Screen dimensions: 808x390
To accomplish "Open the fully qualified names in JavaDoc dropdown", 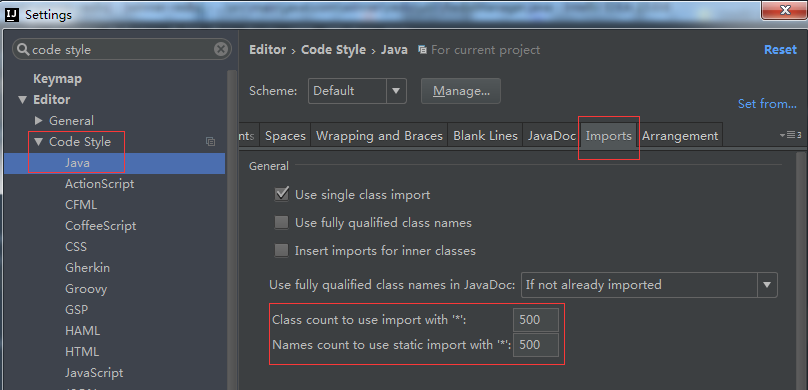I will 767,284.
